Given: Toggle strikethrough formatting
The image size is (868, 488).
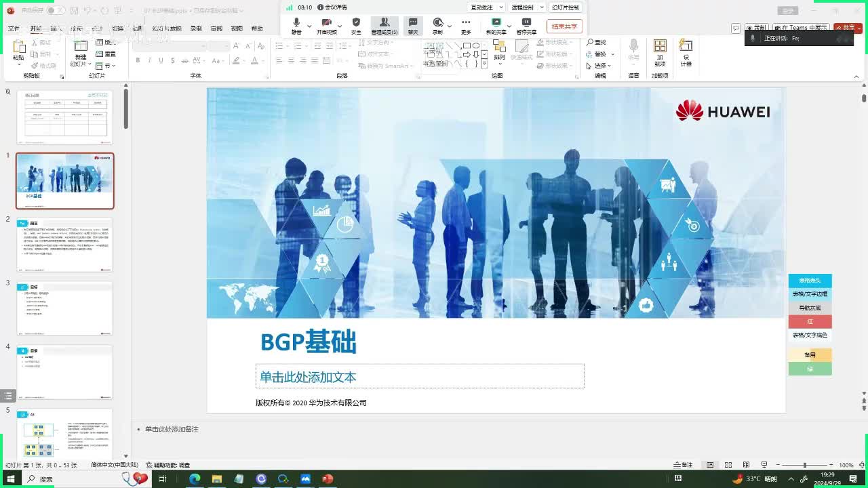Looking at the screenshot, I should 184,60.
